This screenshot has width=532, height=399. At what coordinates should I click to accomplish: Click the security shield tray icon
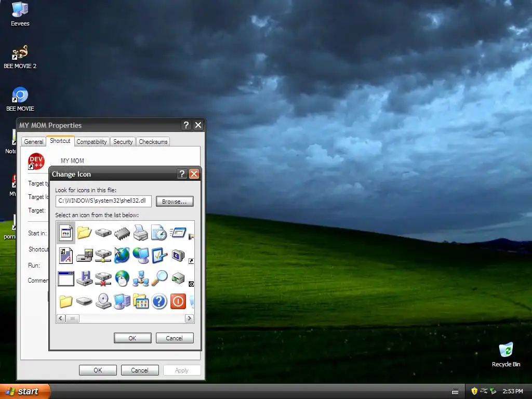point(474,391)
